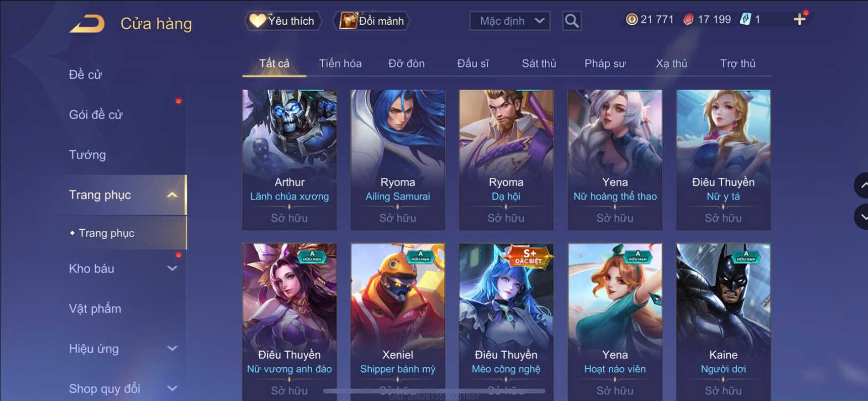Select the Pháp sư tab
This screenshot has height=401, width=868.
tap(605, 63)
